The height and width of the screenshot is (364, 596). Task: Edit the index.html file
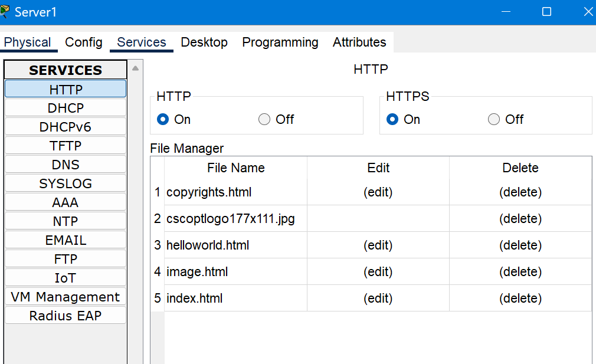(378, 299)
